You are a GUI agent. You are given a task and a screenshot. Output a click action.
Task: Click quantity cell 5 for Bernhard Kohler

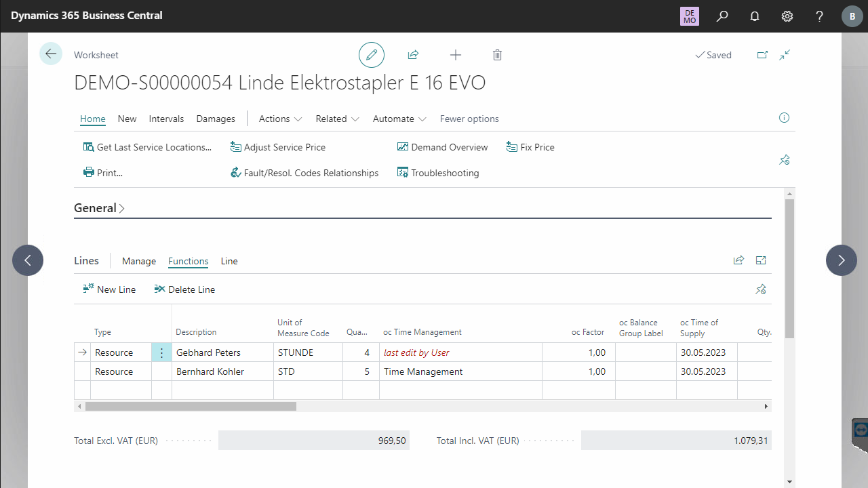[x=361, y=371]
